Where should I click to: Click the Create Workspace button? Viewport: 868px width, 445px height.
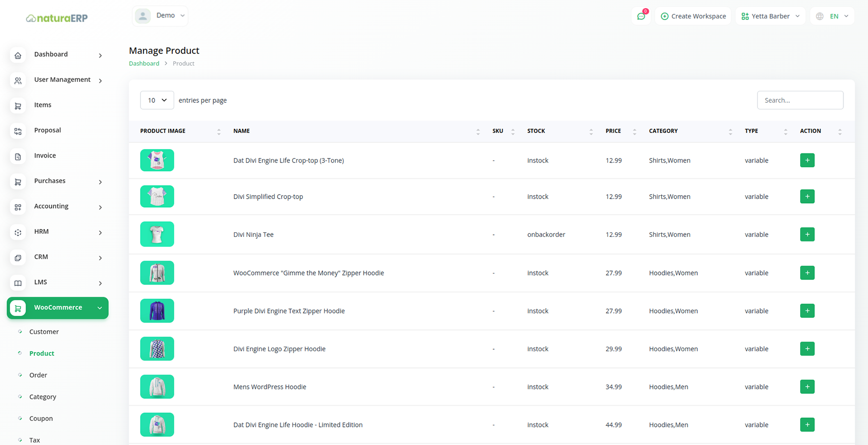point(693,16)
